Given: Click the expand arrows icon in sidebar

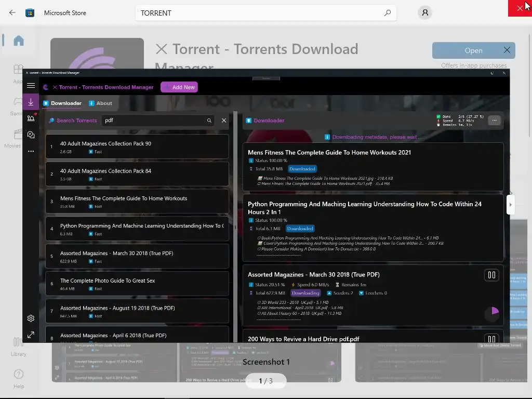Looking at the screenshot, I should [31, 335].
